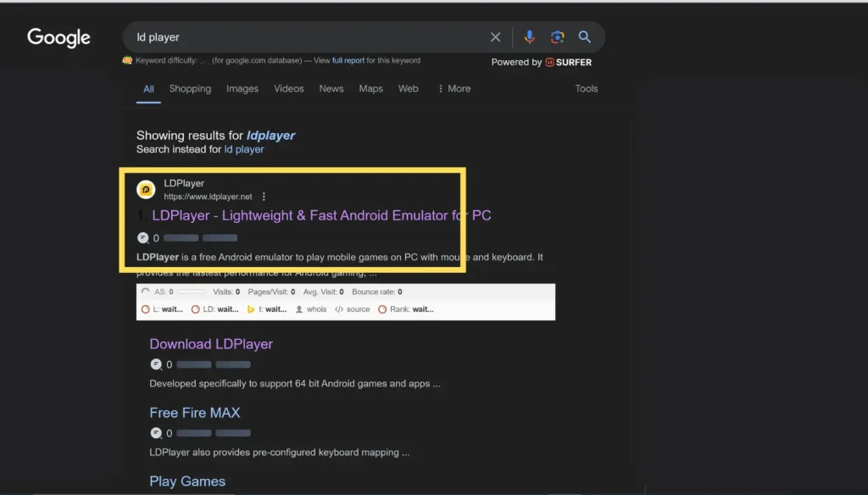Search instead for 'ld player' link
The width and height of the screenshot is (868, 495).
[244, 149]
